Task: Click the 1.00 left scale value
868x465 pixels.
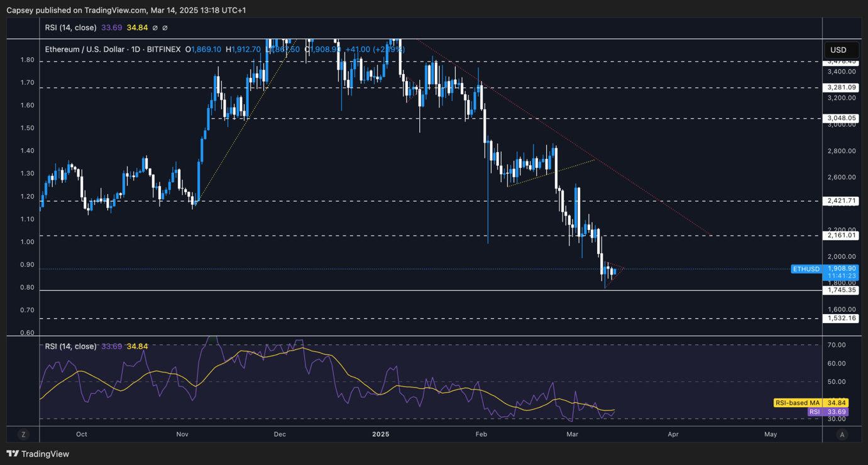Action: (27, 242)
